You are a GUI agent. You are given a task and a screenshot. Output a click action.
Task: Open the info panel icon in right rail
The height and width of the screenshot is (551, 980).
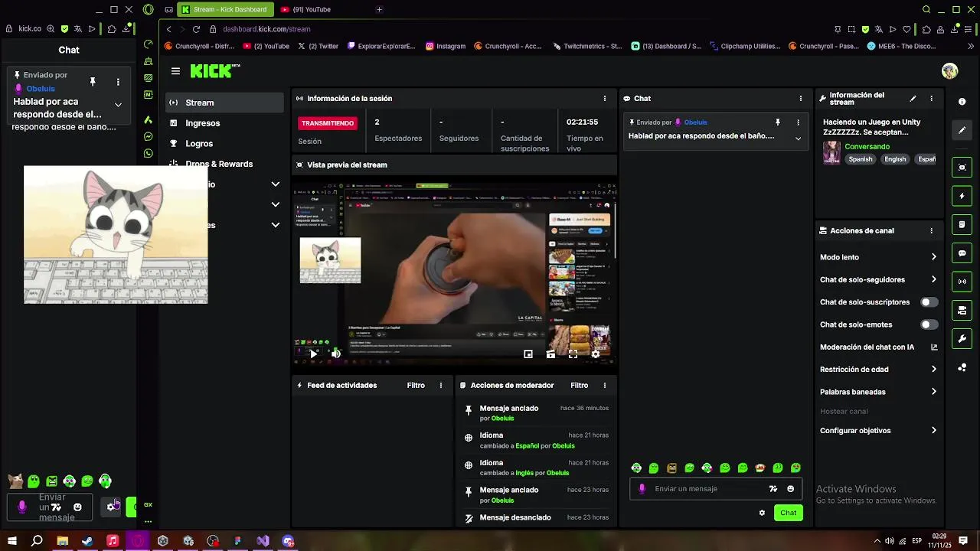[962, 102]
